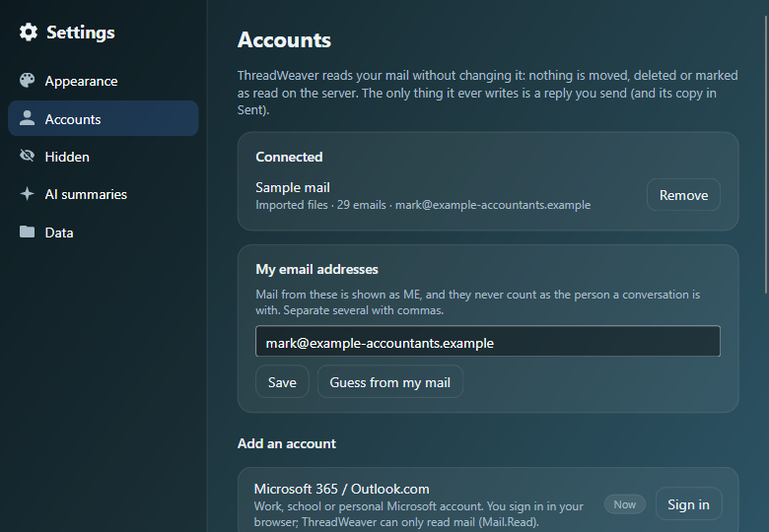Click the vertical scrollbar thumb

click(767, 155)
